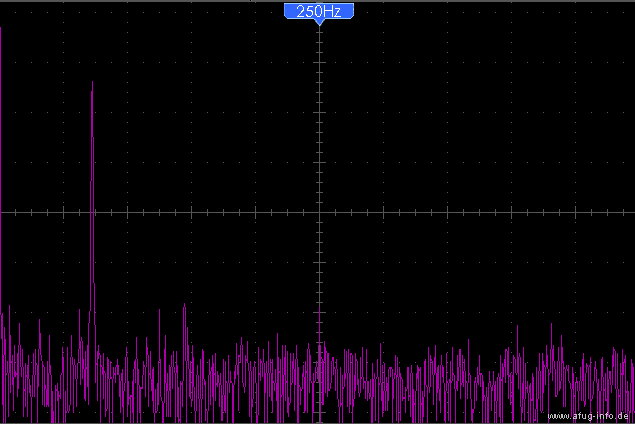Click the left end of the horizontal center axis
Viewport: 635px width, 424px height.
pos(3,212)
